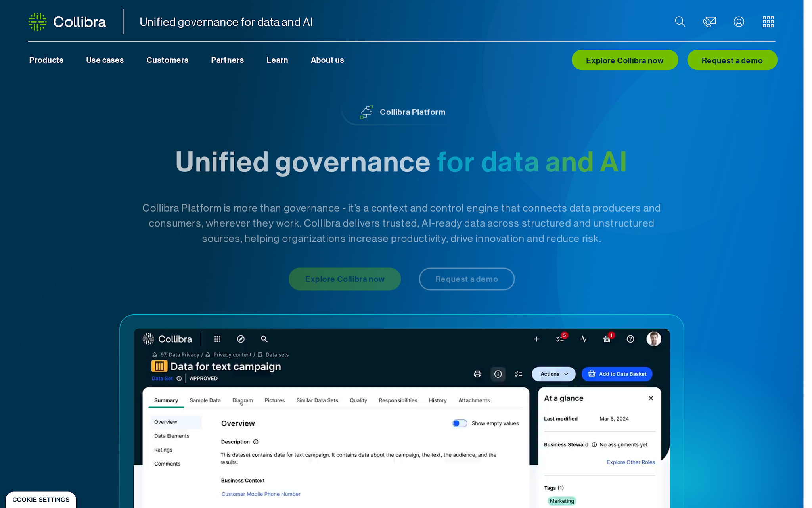Click Add to Data Basket button

click(x=617, y=374)
